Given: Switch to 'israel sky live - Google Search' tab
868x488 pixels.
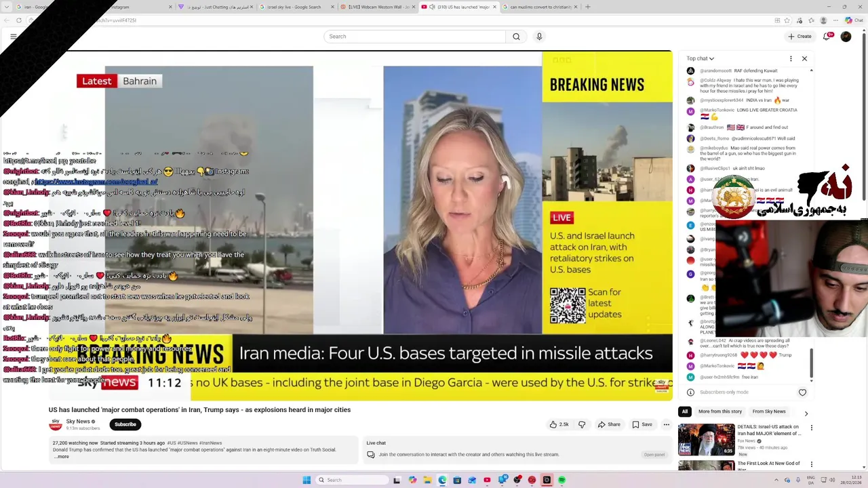Looking at the screenshot, I should 297,7.
